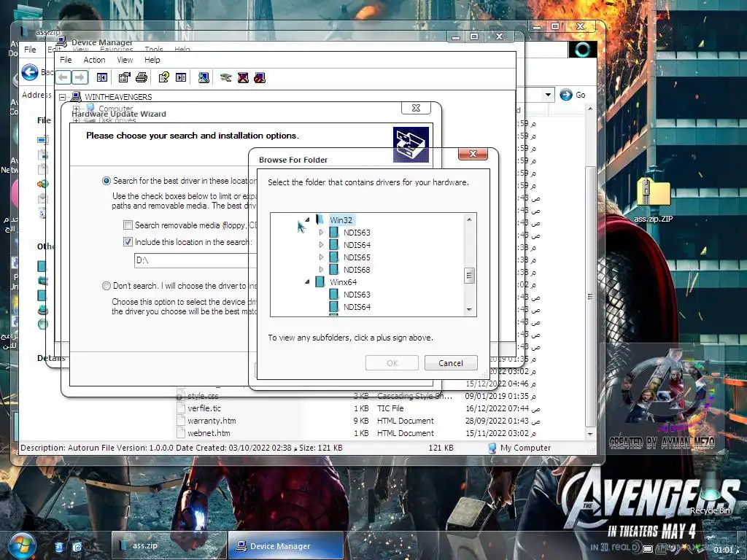Select Win32 folder label
Viewport: 747px width, 560px height.
click(341, 220)
